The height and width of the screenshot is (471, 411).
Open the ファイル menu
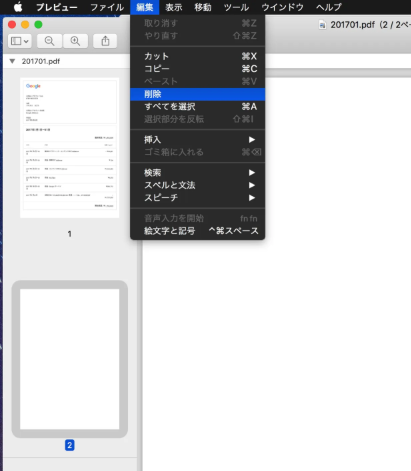[107, 7]
